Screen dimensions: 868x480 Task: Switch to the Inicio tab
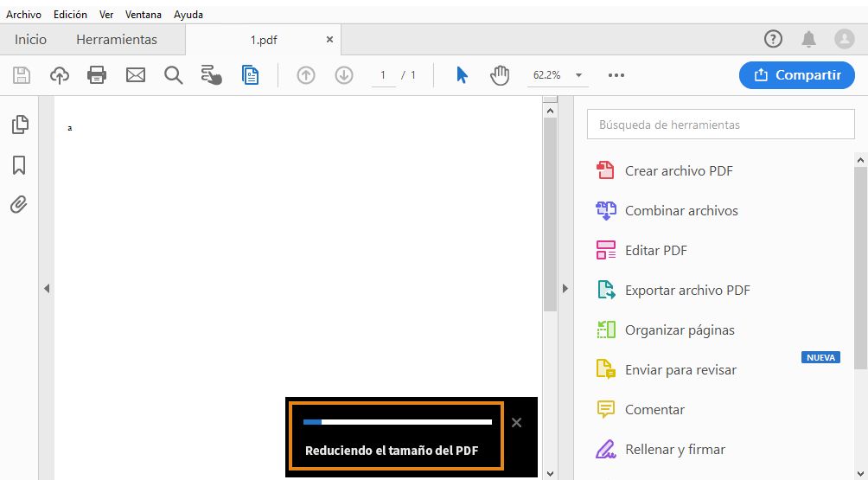(x=30, y=39)
